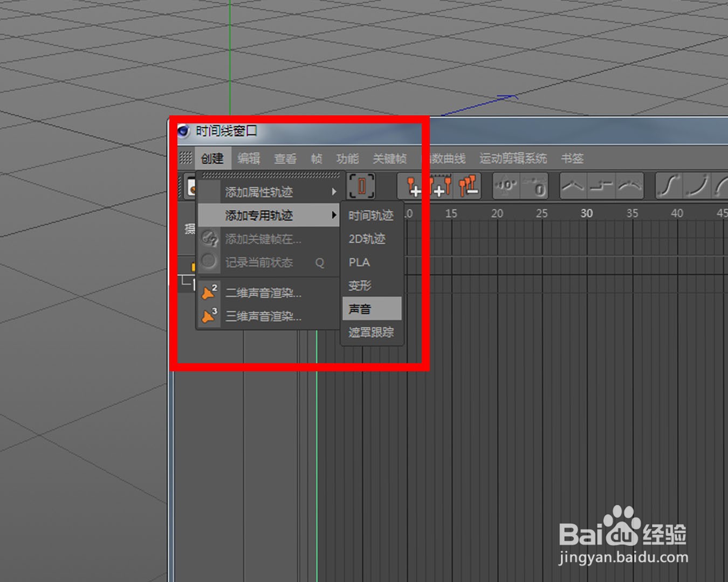Choose 二维声音渲染 from the menu
728x582 pixels.
tap(262, 293)
